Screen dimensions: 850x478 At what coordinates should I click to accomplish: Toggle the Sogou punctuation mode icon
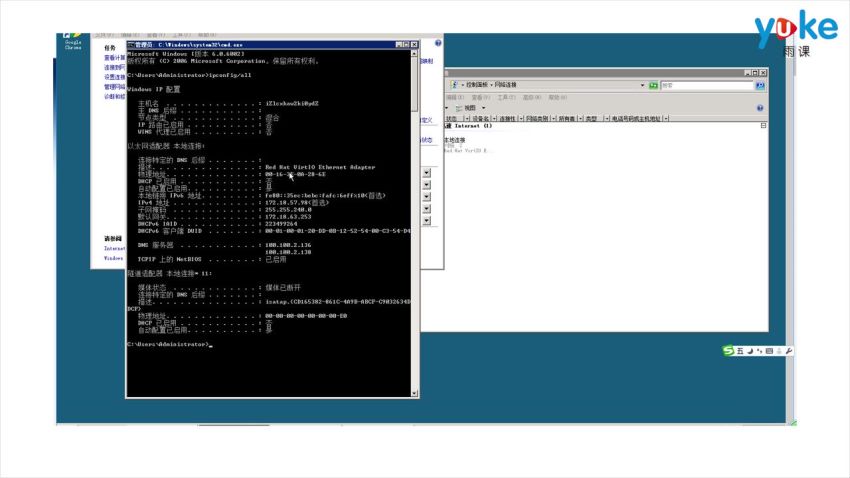(x=759, y=351)
